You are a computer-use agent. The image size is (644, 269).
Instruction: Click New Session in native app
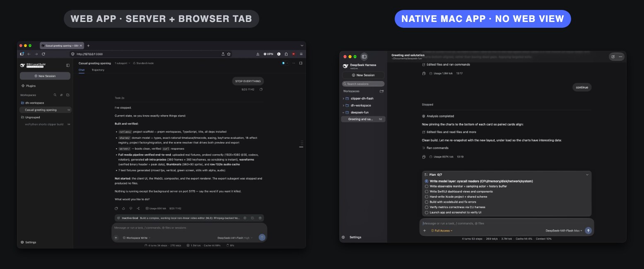pyautogui.click(x=363, y=75)
